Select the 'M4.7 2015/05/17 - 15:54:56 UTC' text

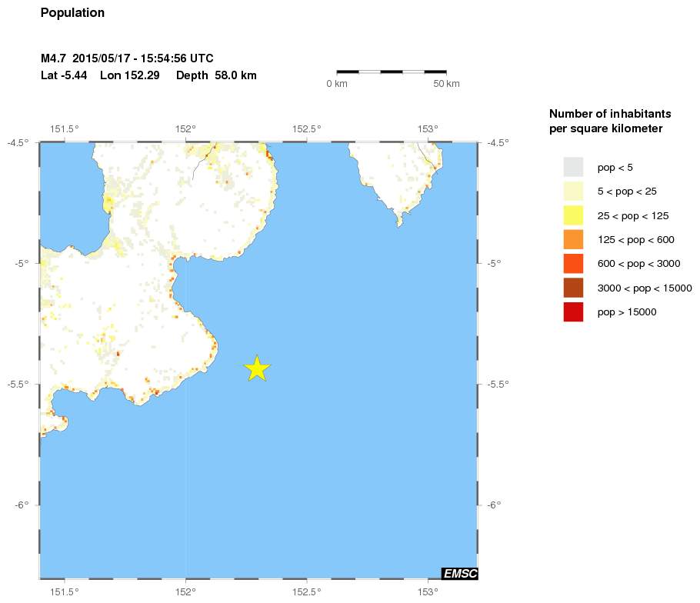(127, 58)
